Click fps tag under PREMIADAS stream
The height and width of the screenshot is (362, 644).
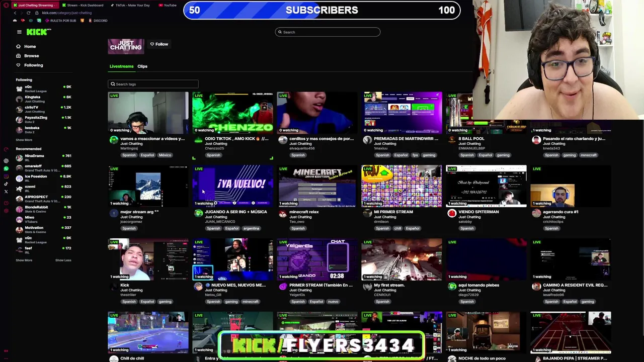[x=415, y=155]
